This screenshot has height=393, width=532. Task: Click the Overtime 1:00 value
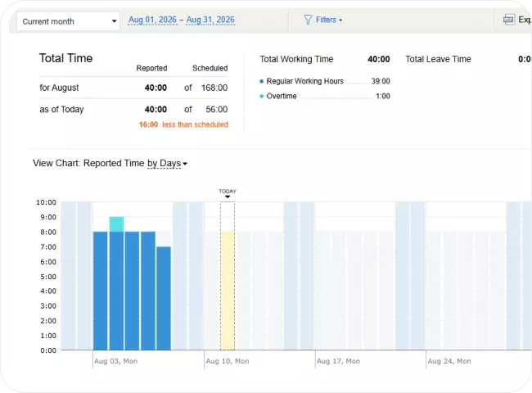[x=383, y=96]
